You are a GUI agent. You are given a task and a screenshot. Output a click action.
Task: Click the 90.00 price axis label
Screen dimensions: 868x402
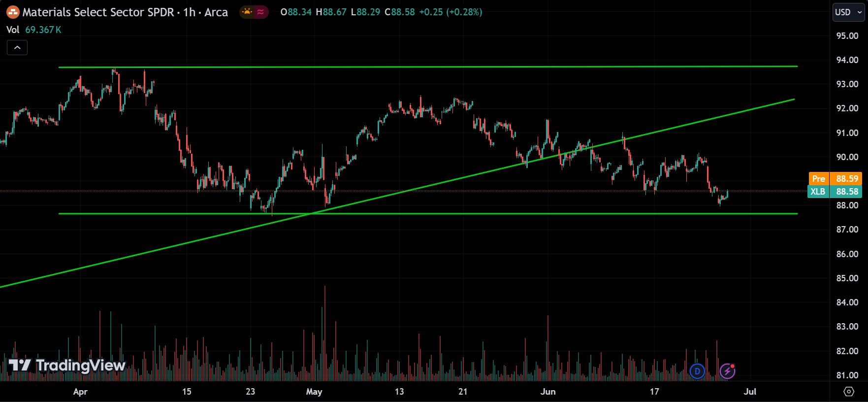coord(847,157)
